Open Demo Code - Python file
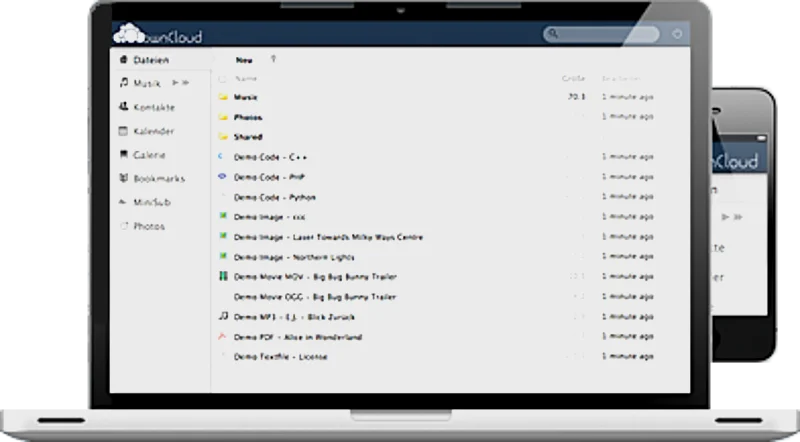 (274, 198)
